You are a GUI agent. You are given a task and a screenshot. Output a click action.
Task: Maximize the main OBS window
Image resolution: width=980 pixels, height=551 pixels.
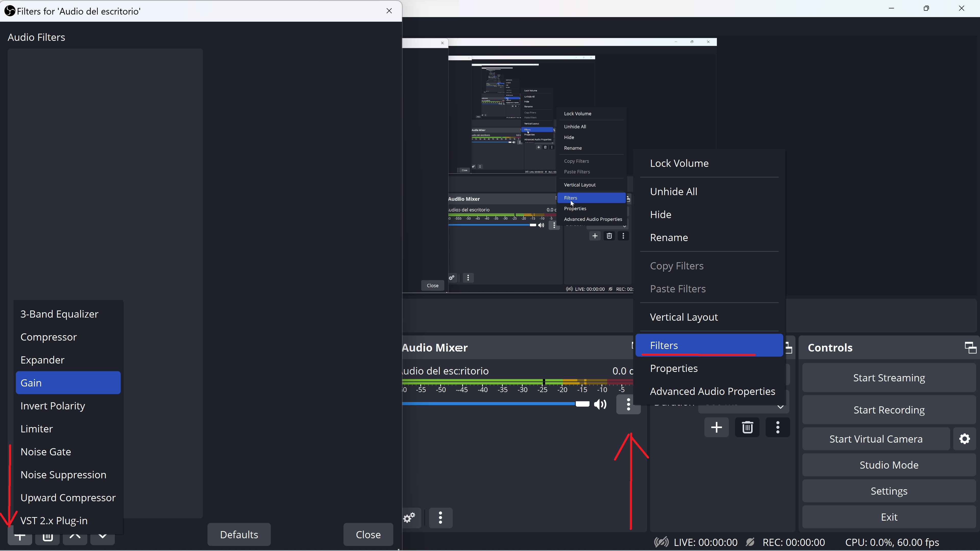click(926, 8)
